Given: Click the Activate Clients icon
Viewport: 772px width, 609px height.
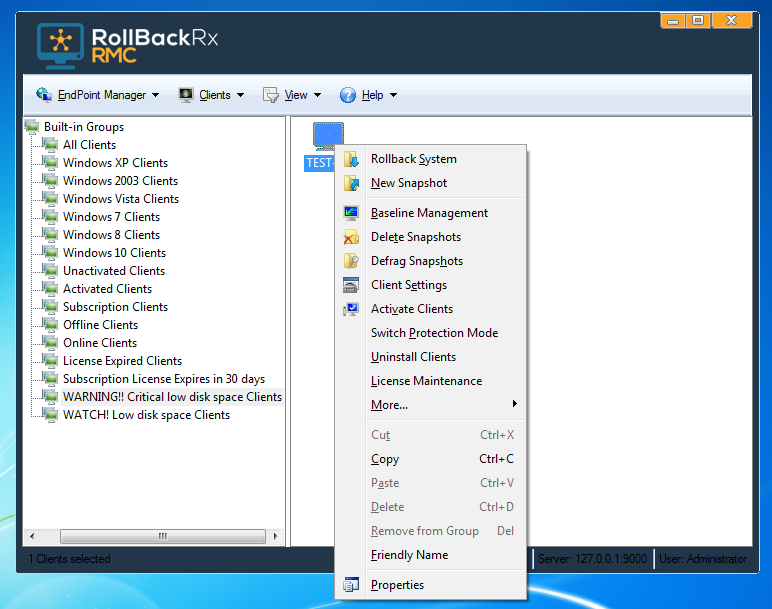Looking at the screenshot, I should [351, 309].
